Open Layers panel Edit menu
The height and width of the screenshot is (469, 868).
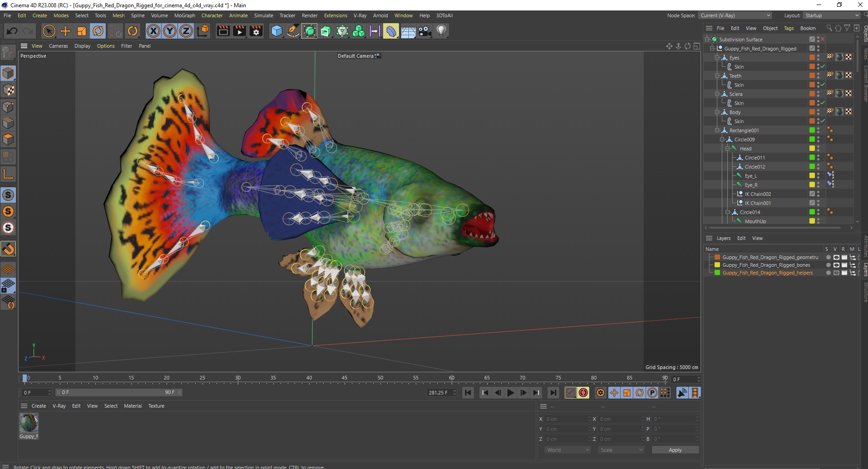[741, 238]
